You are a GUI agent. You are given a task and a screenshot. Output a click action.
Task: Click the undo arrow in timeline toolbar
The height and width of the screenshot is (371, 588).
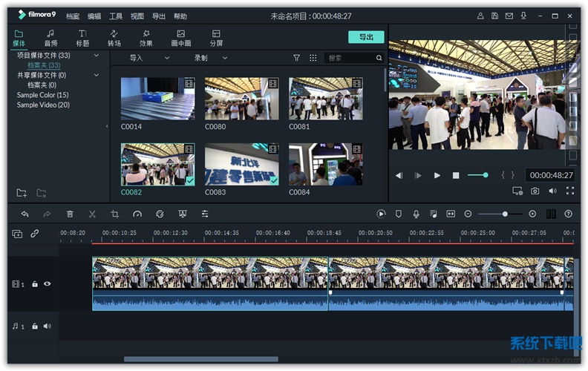24,214
